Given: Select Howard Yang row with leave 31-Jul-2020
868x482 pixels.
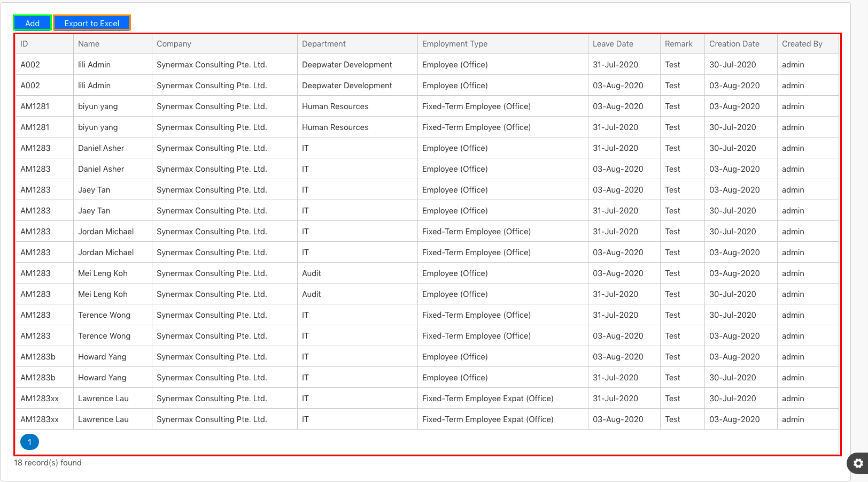Looking at the screenshot, I should tap(427, 378).
